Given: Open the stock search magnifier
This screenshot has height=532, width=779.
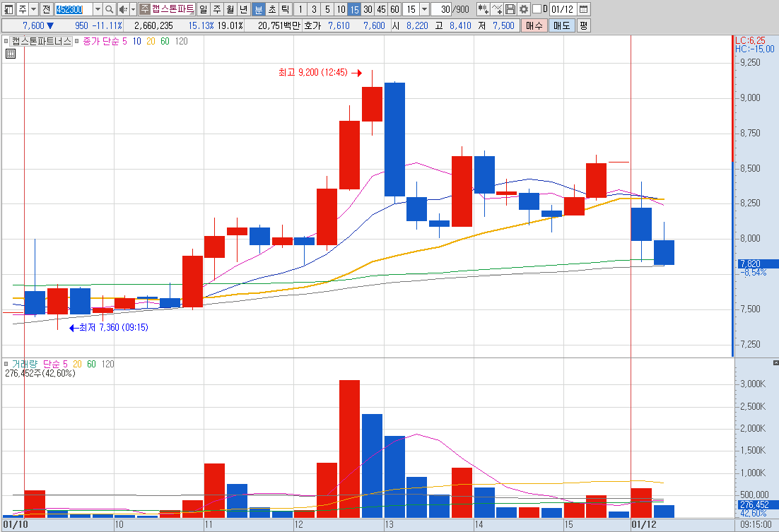Looking at the screenshot, I should [x=110, y=9].
